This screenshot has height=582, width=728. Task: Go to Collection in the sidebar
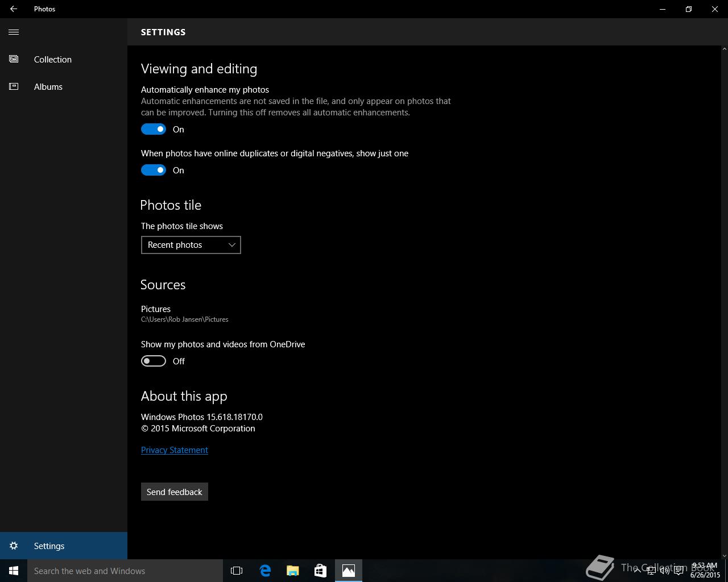coord(64,59)
